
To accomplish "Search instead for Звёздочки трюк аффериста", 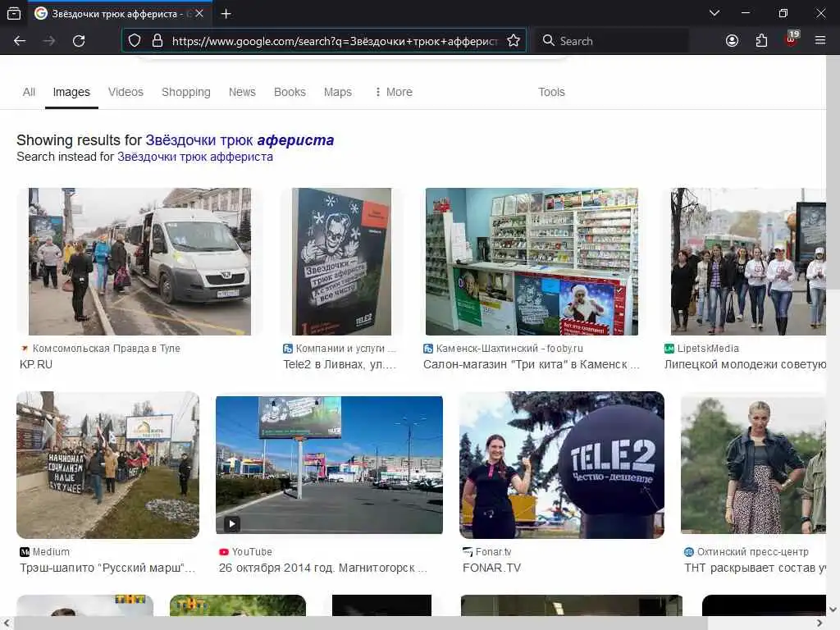I will (x=195, y=157).
